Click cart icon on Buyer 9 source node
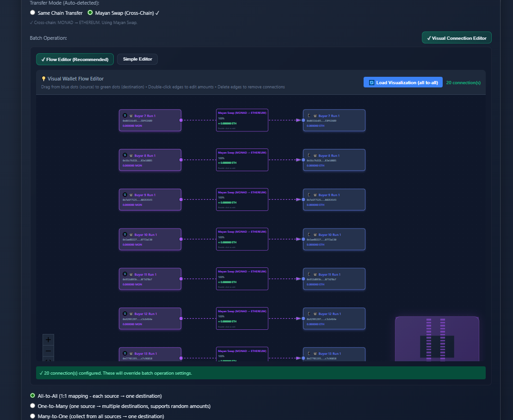This screenshot has height=420, width=513. 131,195
